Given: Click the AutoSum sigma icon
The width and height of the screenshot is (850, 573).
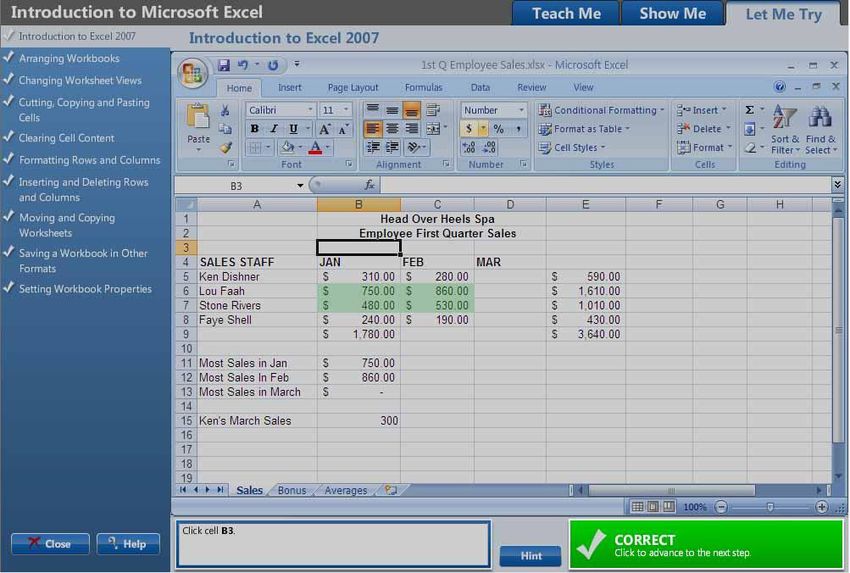Looking at the screenshot, I should (750, 110).
